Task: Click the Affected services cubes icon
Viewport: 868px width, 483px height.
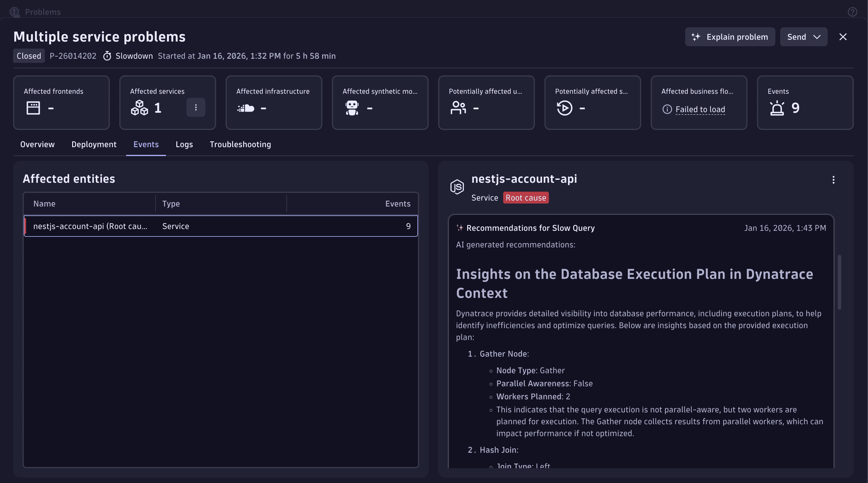Action: [x=140, y=108]
